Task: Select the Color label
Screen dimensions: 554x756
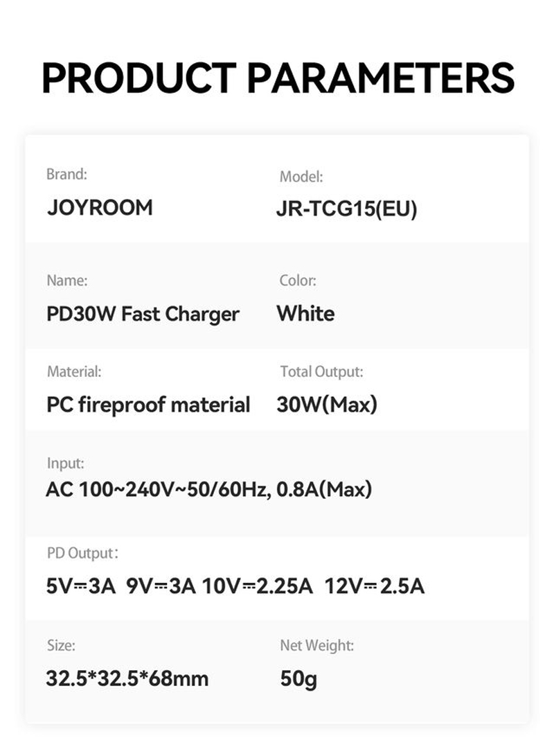Action: coord(298,280)
